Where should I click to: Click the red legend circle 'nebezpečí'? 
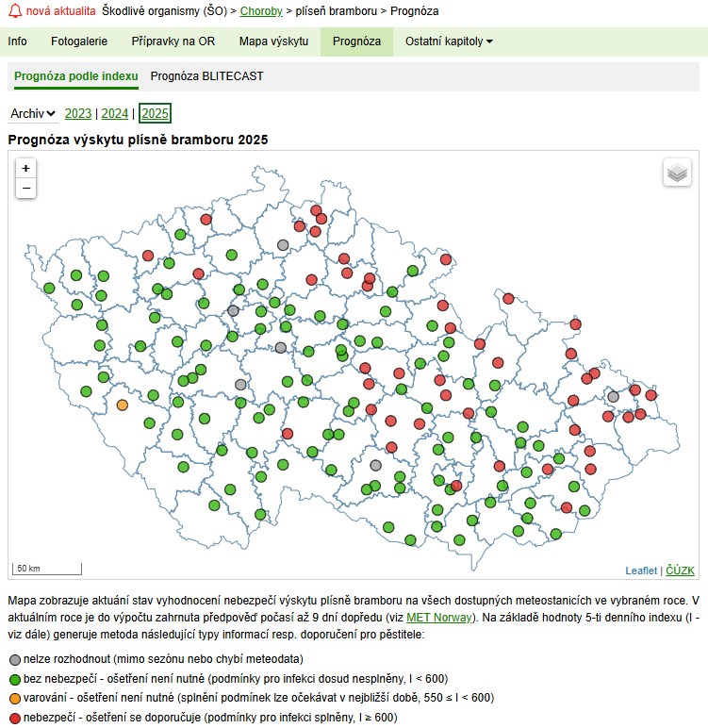tap(15, 718)
